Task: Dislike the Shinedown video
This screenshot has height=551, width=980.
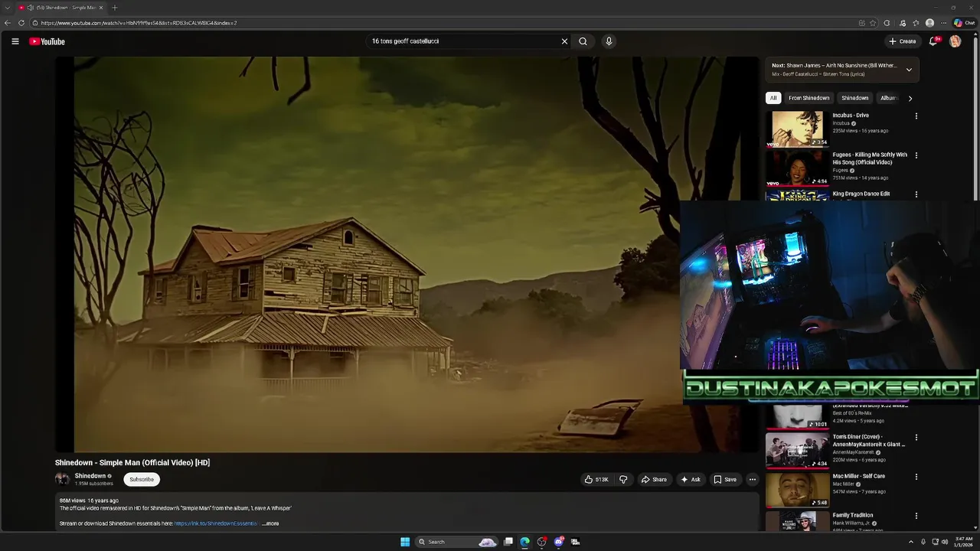Action: tap(623, 479)
